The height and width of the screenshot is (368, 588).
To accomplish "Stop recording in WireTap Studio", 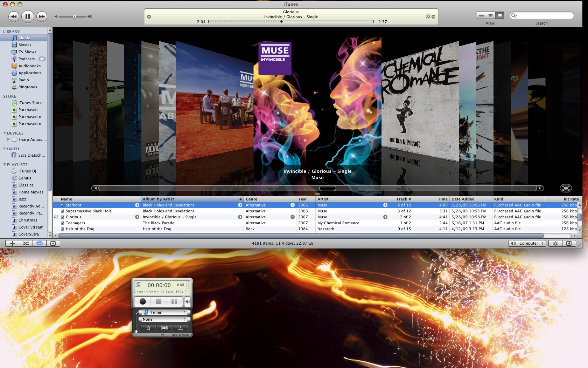I will (x=159, y=301).
